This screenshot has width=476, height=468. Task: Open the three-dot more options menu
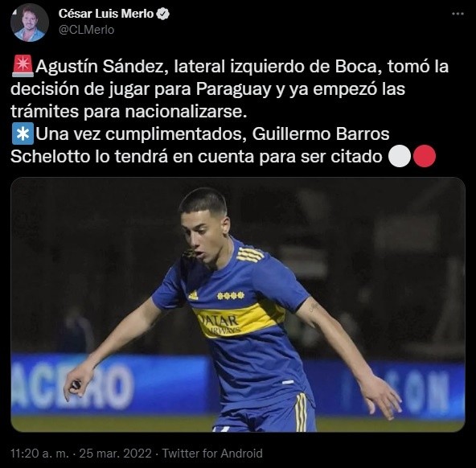[x=458, y=14]
